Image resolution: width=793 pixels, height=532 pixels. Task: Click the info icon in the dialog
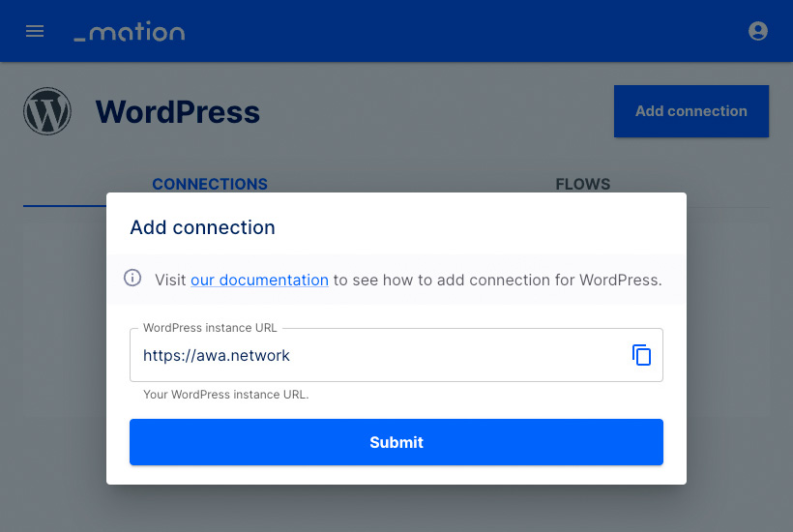pyautogui.click(x=132, y=279)
